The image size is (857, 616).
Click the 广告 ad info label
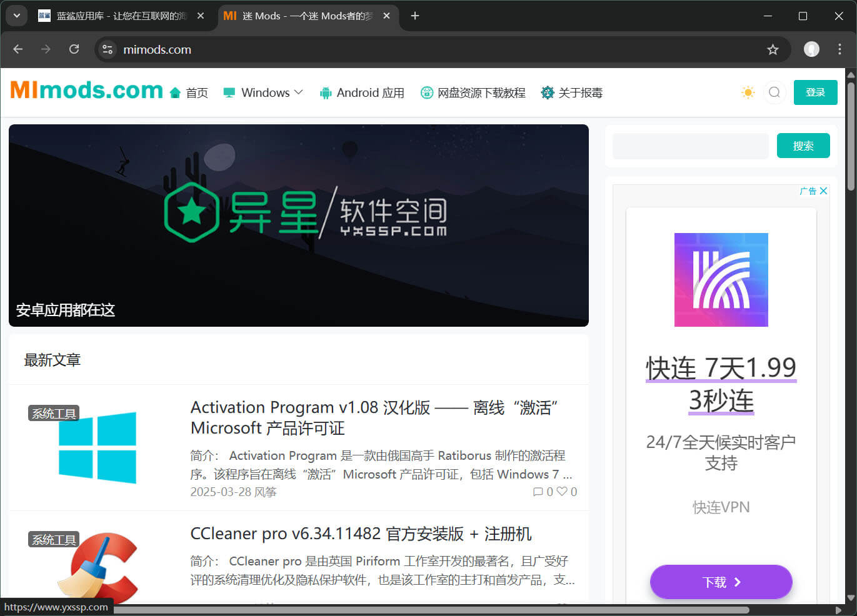[x=808, y=191]
